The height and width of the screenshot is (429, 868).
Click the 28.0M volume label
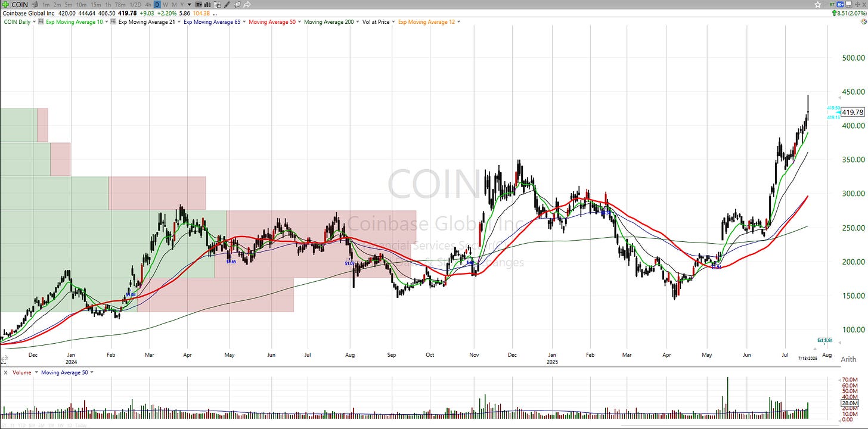[848, 403]
